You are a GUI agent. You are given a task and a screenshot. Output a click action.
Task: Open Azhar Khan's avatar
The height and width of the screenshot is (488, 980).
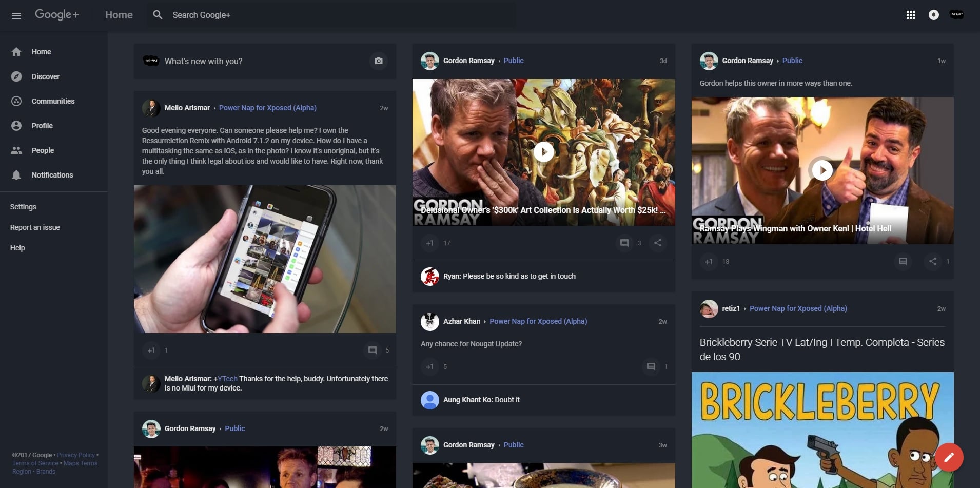(430, 322)
